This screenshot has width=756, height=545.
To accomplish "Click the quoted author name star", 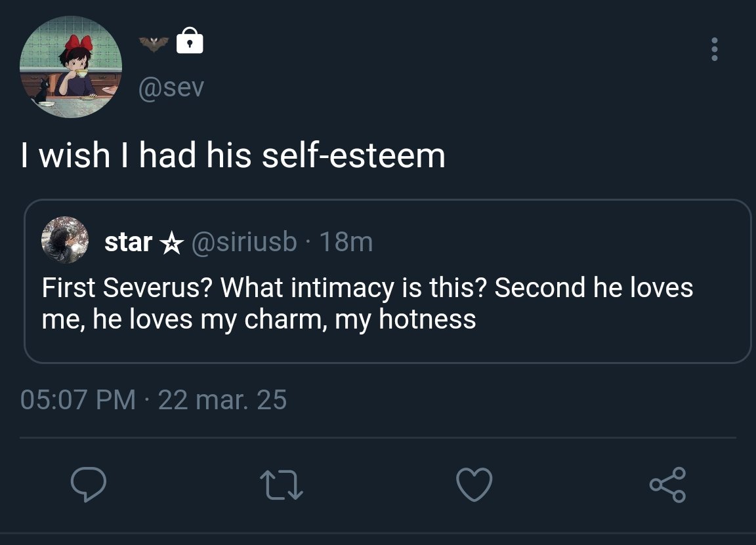I will [x=129, y=243].
